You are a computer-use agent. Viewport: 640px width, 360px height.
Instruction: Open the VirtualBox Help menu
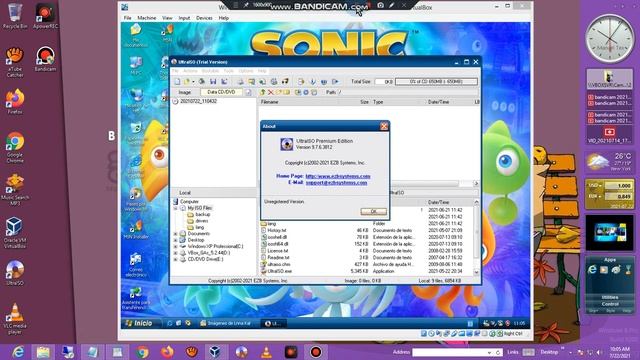[223, 18]
